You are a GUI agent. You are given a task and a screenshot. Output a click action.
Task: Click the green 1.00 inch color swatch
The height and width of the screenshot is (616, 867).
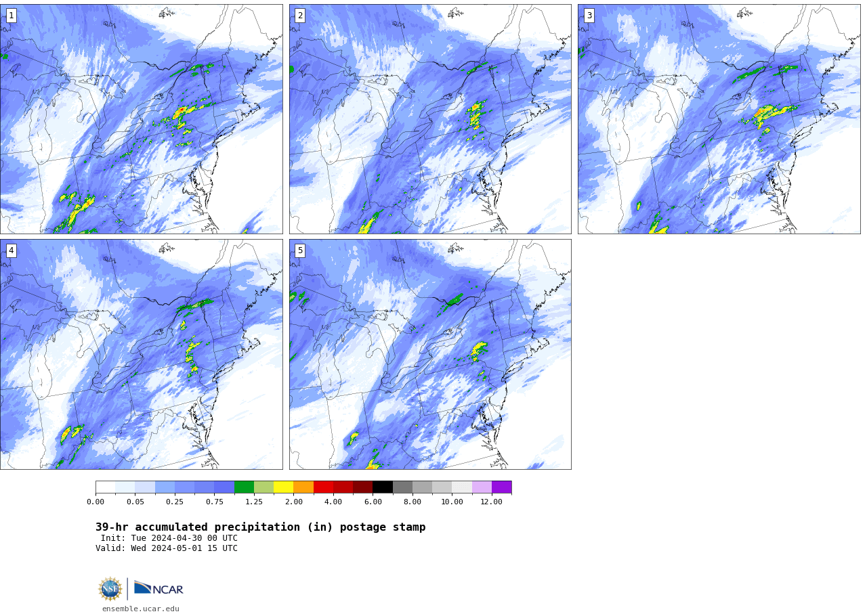click(x=244, y=487)
